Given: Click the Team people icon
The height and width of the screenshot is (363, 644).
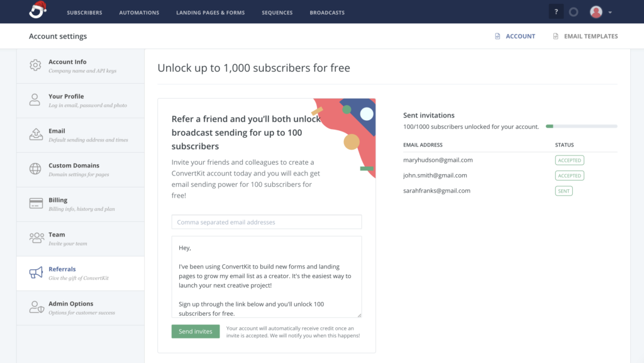Looking at the screenshot, I should (36, 238).
